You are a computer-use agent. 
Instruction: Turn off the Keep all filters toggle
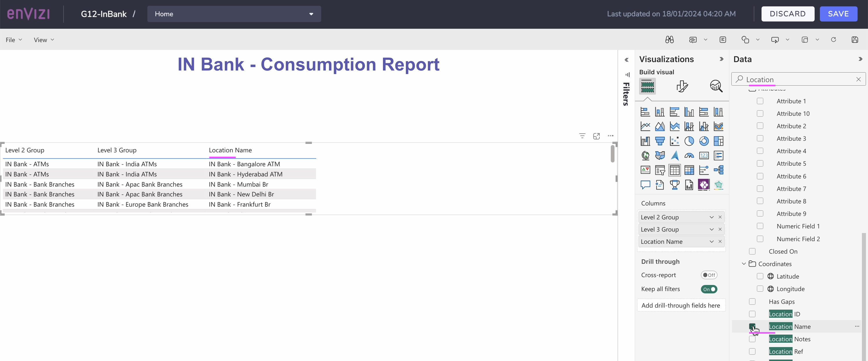click(x=709, y=289)
